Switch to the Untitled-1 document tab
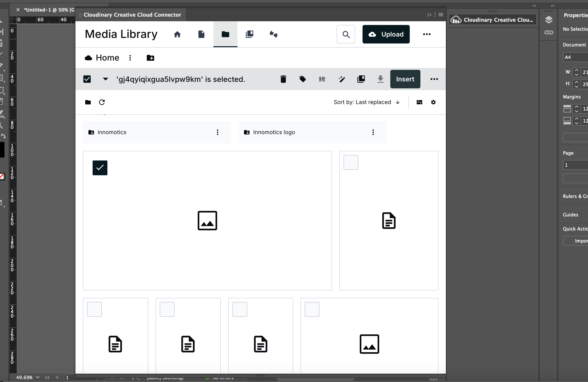Image resolution: width=588 pixels, height=382 pixels. tap(49, 10)
